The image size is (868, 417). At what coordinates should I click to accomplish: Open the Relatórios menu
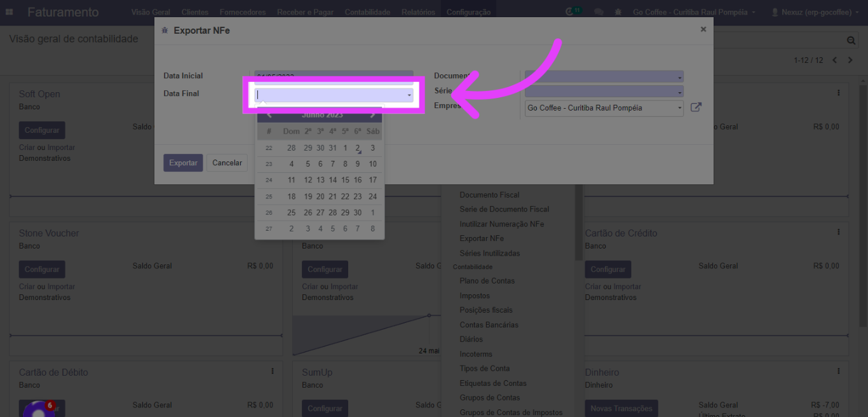[x=418, y=12]
